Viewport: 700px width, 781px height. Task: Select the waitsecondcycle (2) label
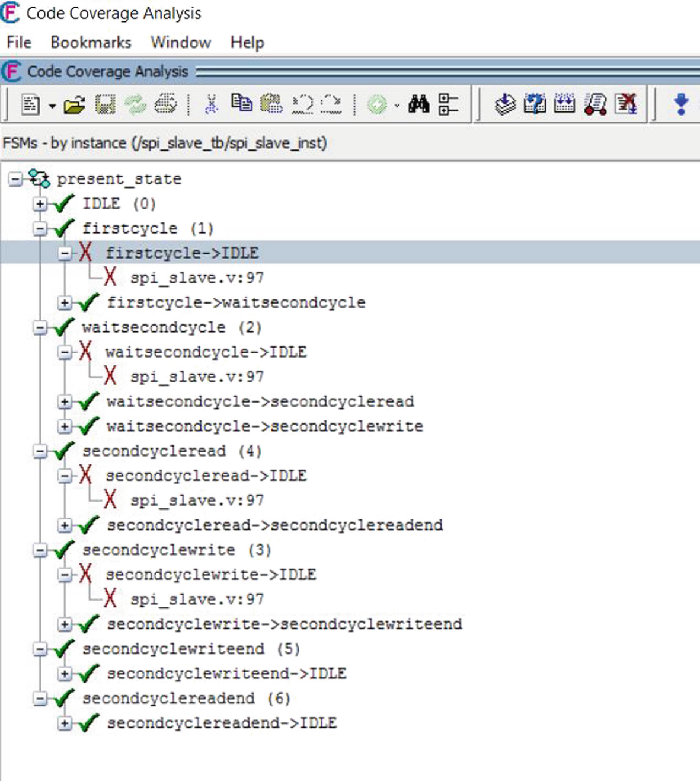[172, 327]
